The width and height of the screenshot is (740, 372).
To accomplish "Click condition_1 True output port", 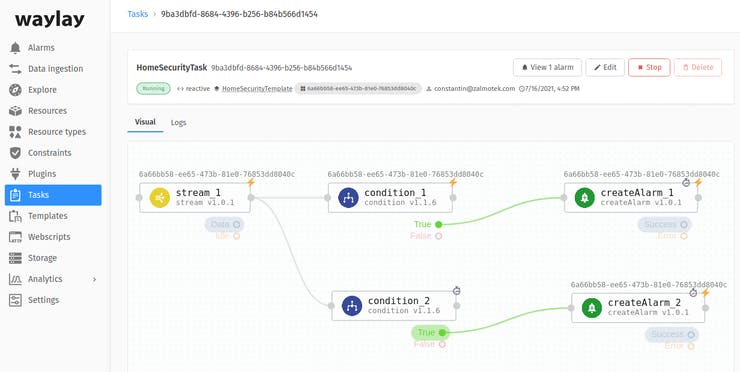I will (438, 225).
